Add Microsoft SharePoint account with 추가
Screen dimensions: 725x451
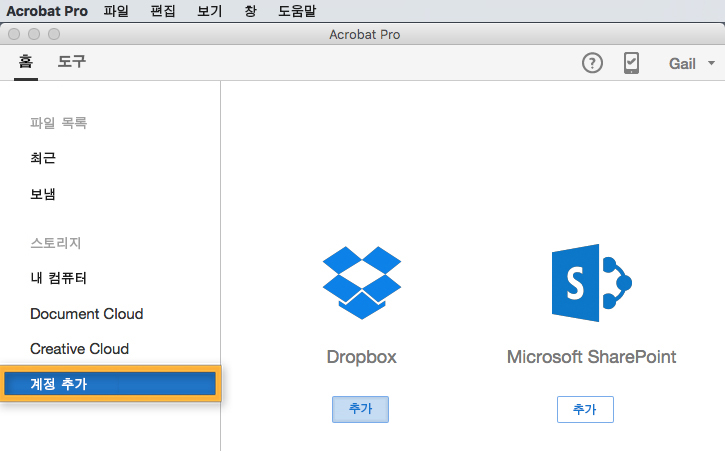coord(585,409)
